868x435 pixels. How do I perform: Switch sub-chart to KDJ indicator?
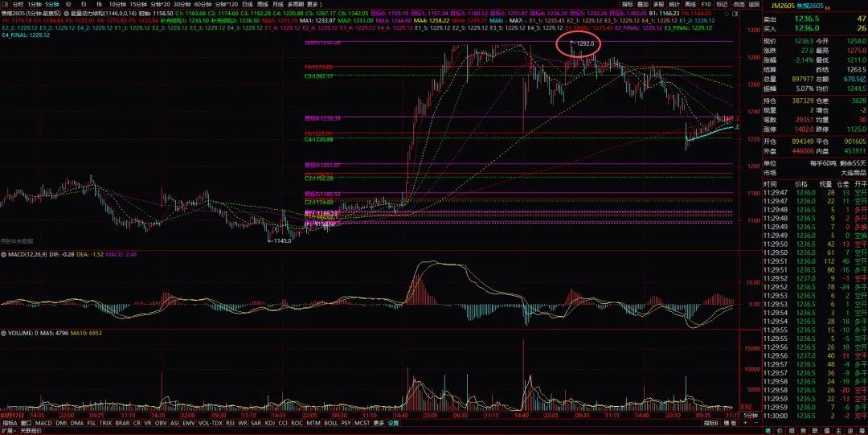click(269, 423)
